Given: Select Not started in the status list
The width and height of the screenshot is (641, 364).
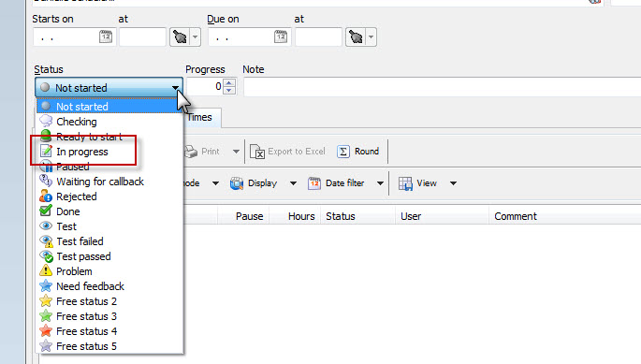Looking at the screenshot, I should [109, 107].
